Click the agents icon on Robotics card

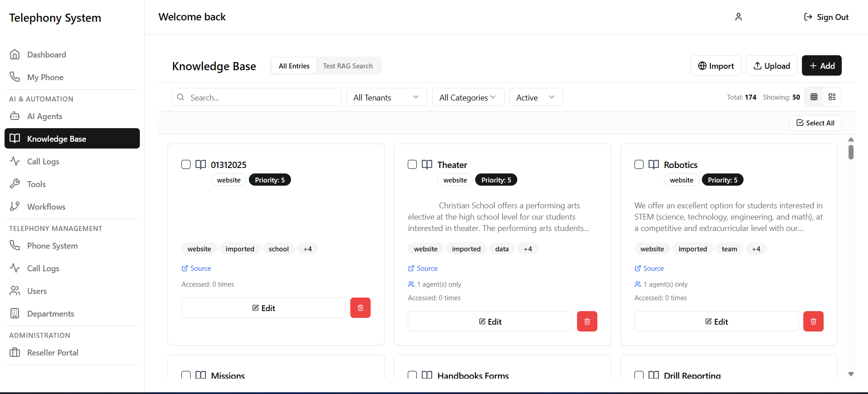[x=638, y=284]
